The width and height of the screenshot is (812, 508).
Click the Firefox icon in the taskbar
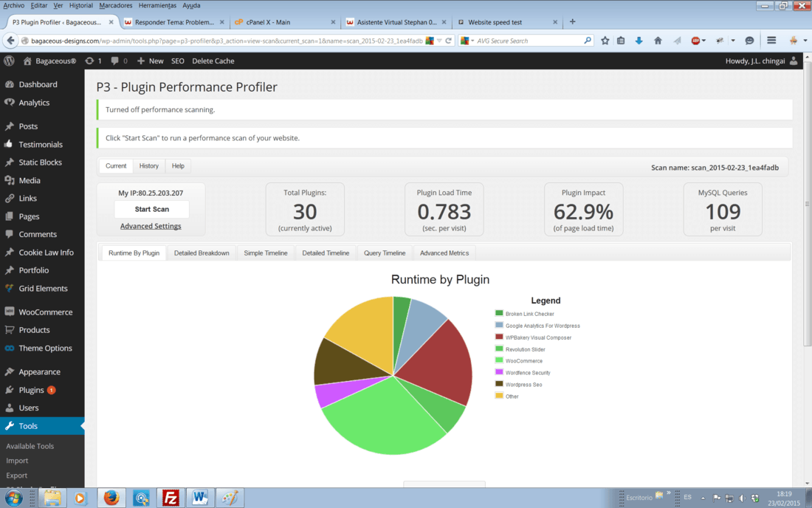tap(111, 498)
